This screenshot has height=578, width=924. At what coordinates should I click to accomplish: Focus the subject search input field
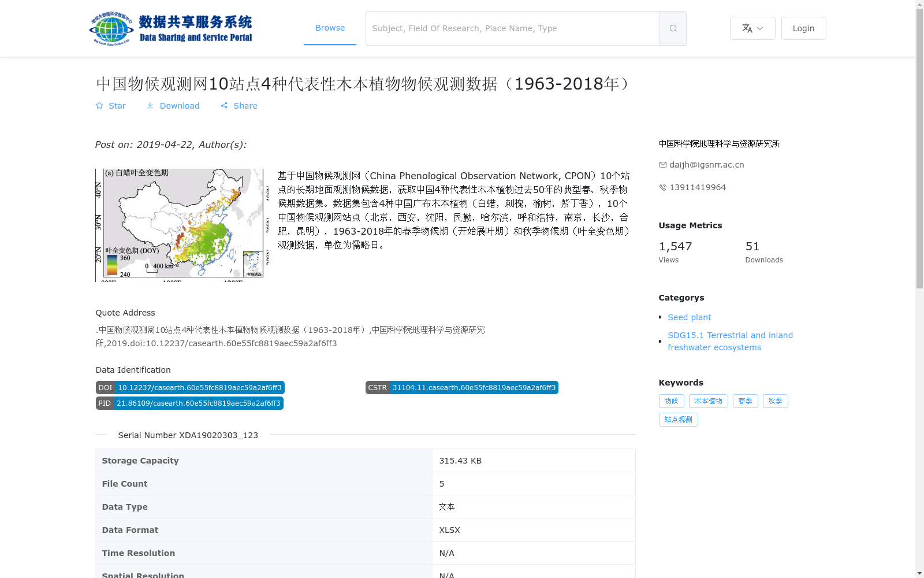point(513,28)
